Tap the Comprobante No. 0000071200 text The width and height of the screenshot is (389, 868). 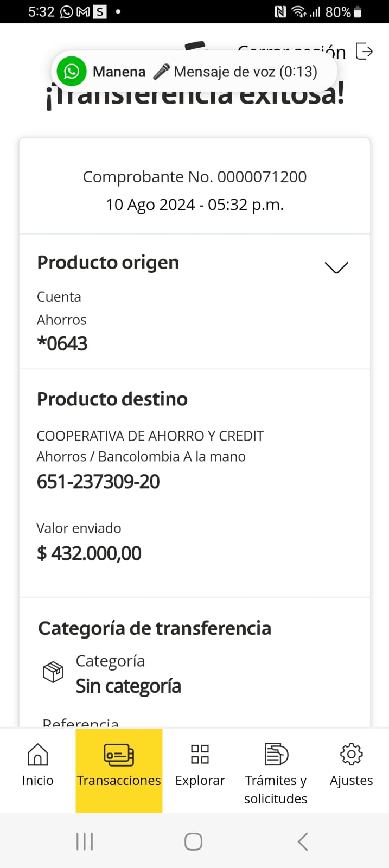194,177
